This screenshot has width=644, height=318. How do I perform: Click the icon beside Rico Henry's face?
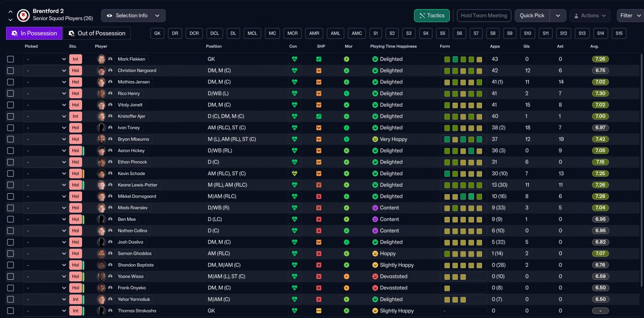pyautogui.click(x=110, y=94)
